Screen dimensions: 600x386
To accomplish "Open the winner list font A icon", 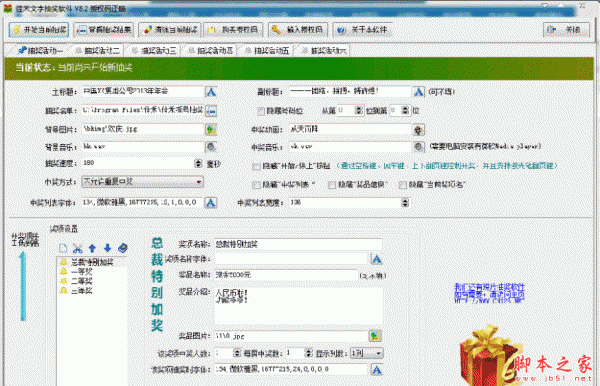I will pos(211,202).
